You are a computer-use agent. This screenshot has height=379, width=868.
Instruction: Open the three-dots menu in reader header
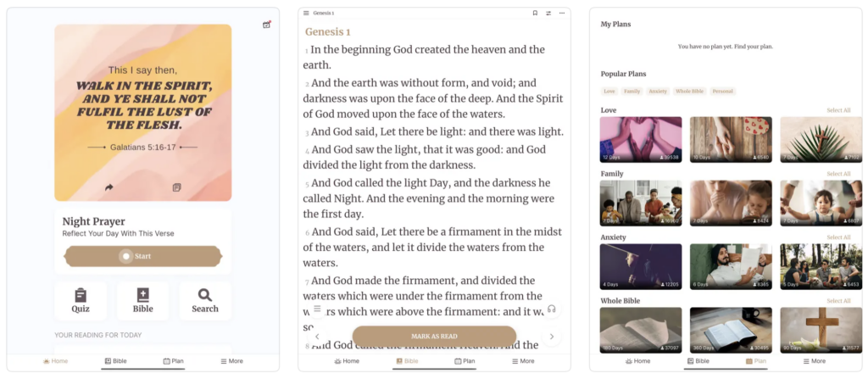(x=561, y=14)
